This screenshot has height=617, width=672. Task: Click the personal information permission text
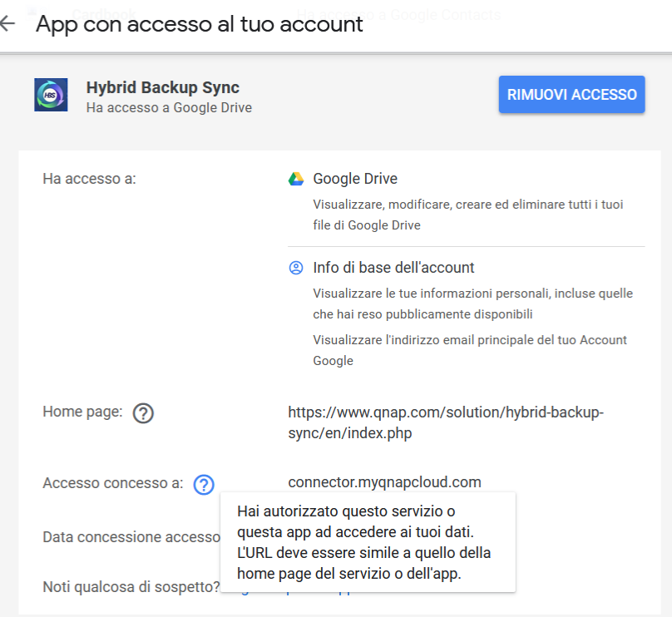[x=472, y=304]
